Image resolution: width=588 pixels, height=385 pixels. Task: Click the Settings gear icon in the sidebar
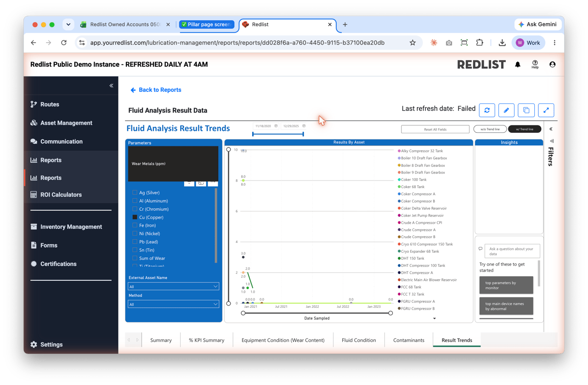point(34,345)
